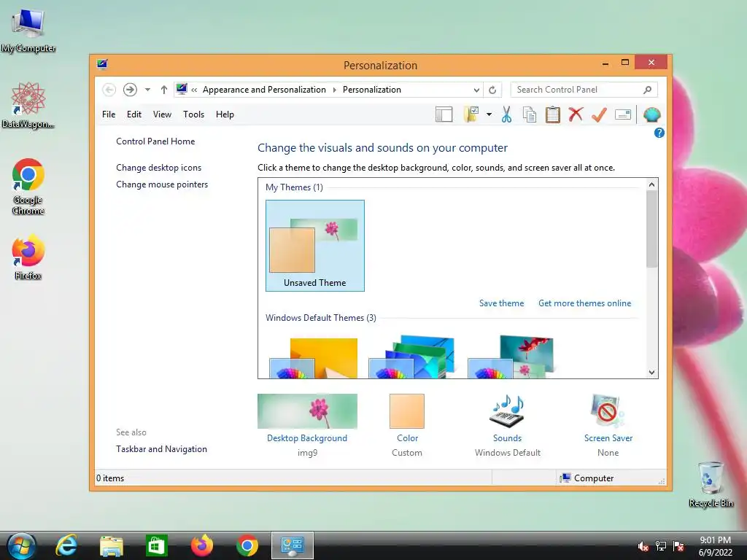747x560 pixels.
Task: Open the Help menu
Action: [225, 114]
